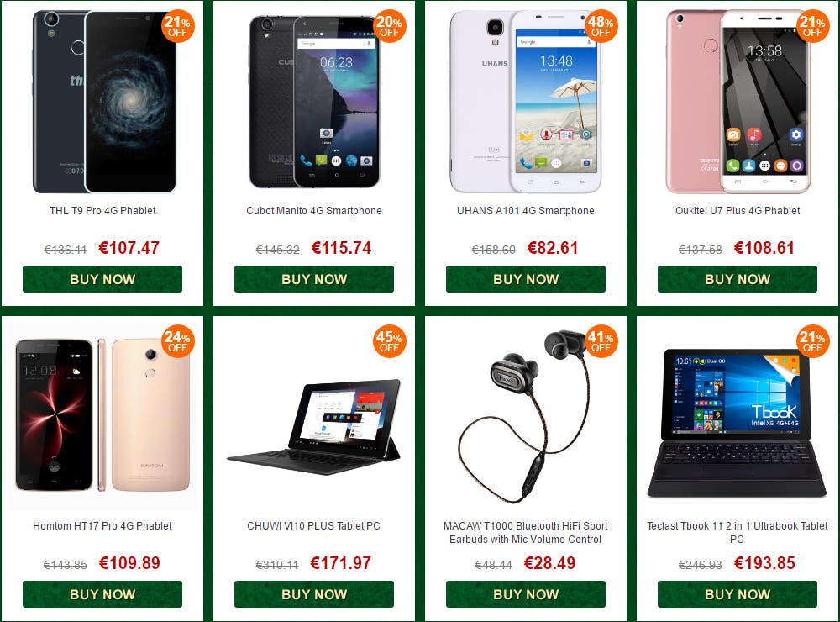This screenshot has width=840, height=622.
Task: Click the 24% OFF badge on Homtom HT17 Pro
Action: point(178,341)
